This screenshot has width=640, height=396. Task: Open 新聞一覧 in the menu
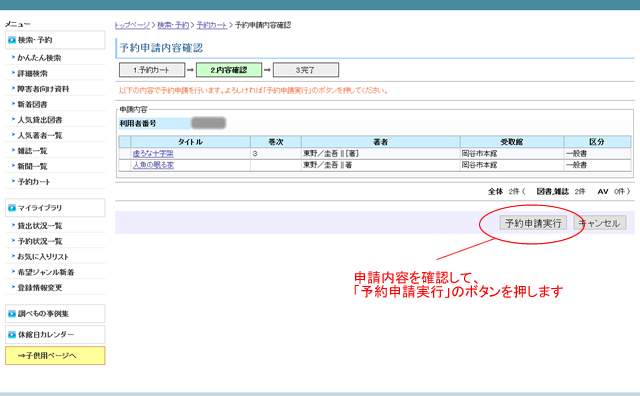(32, 166)
